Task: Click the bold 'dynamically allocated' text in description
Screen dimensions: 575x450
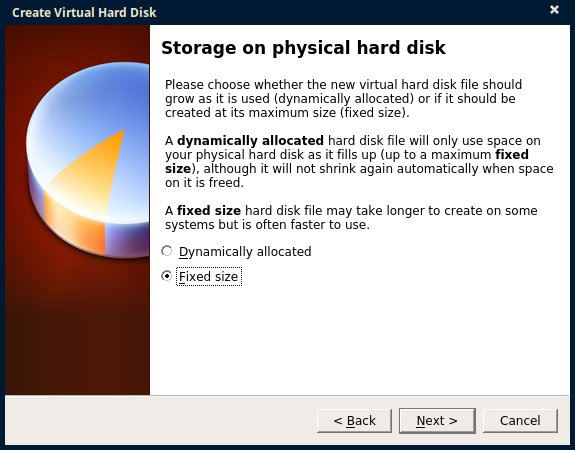Action: [x=250, y=141]
